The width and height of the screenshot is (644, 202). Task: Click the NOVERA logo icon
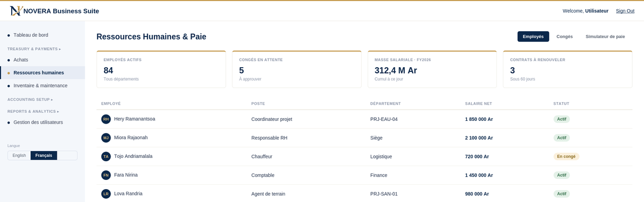click(16, 11)
